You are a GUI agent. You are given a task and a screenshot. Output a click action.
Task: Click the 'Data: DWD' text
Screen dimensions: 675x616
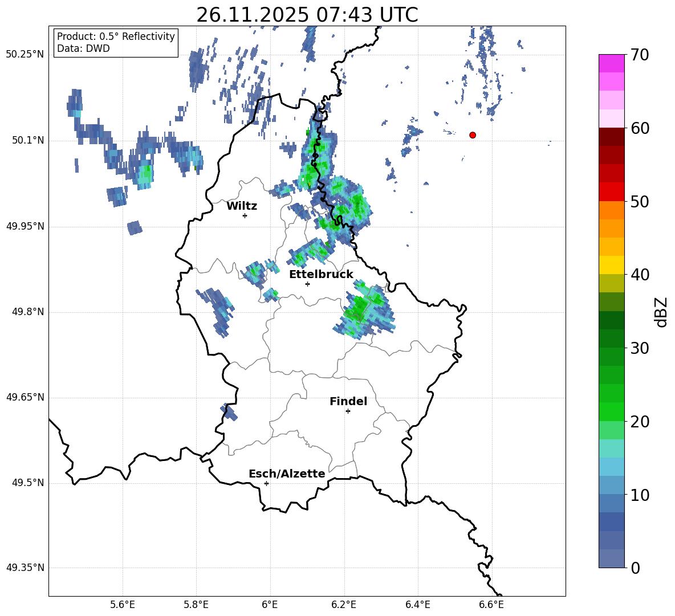83,48
